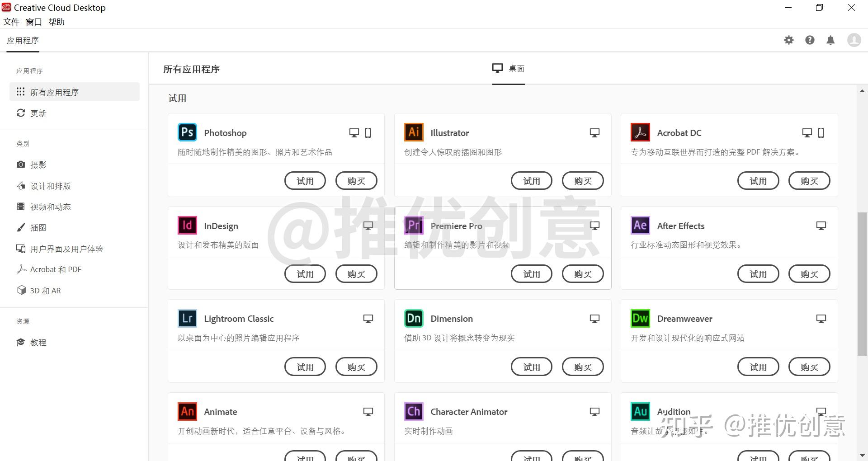
Task: Click the Audition app icon
Action: click(640, 411)
